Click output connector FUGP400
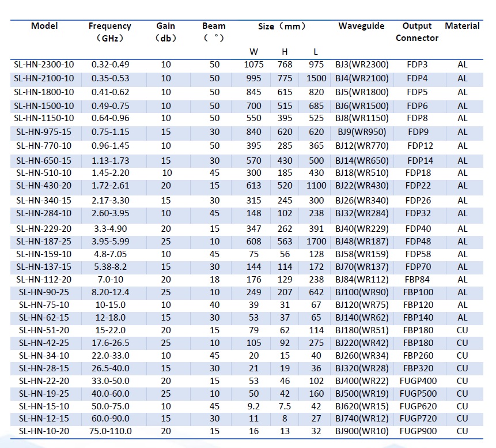This screenshot has width=496, height=448. coord(418,381)
